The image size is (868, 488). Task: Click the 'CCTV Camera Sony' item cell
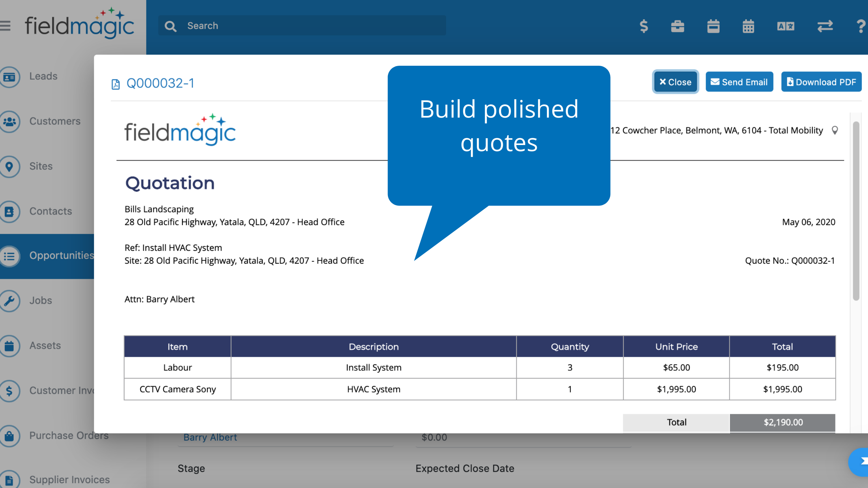pyautogui.click(x=177, y=389)
